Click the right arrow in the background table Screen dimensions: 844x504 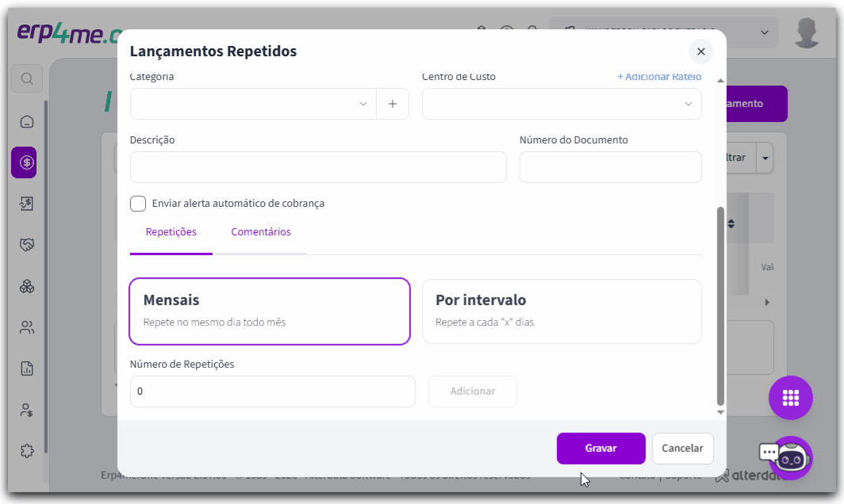point(767,302)
